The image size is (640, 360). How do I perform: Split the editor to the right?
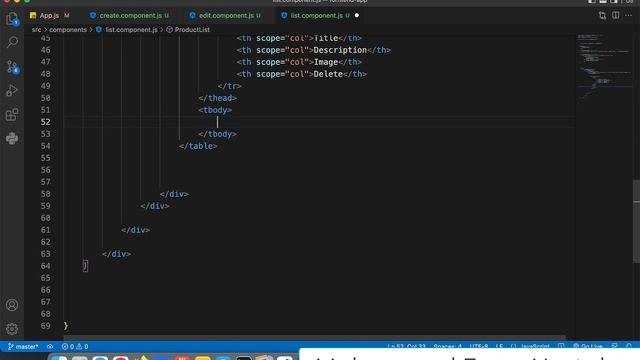[x=616, y=16]
